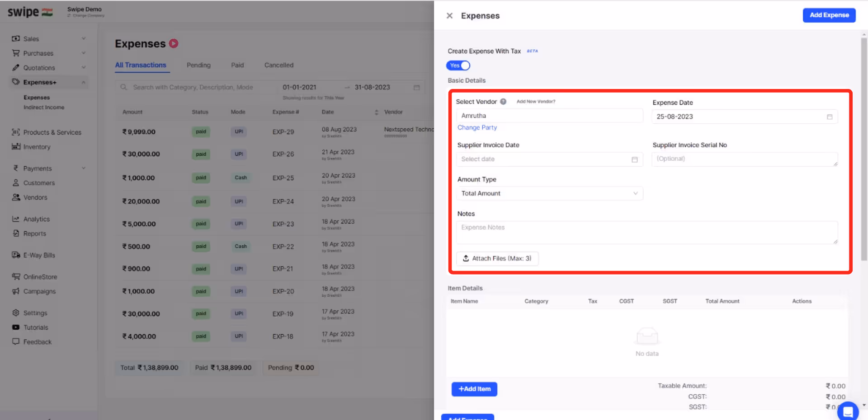Screen dimensions: 868x420
Task: Expand the Sales menu chevron
Action: point(84,39)
